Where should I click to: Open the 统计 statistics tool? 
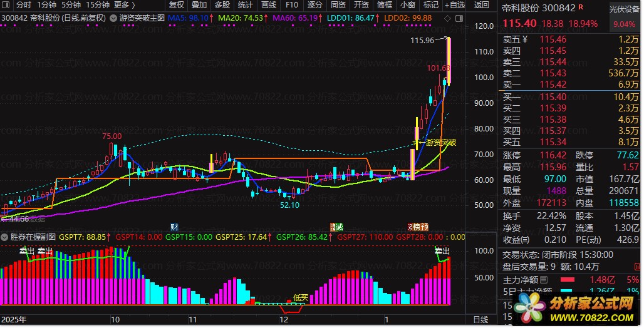pyautogui.click(x=245, y=5)
